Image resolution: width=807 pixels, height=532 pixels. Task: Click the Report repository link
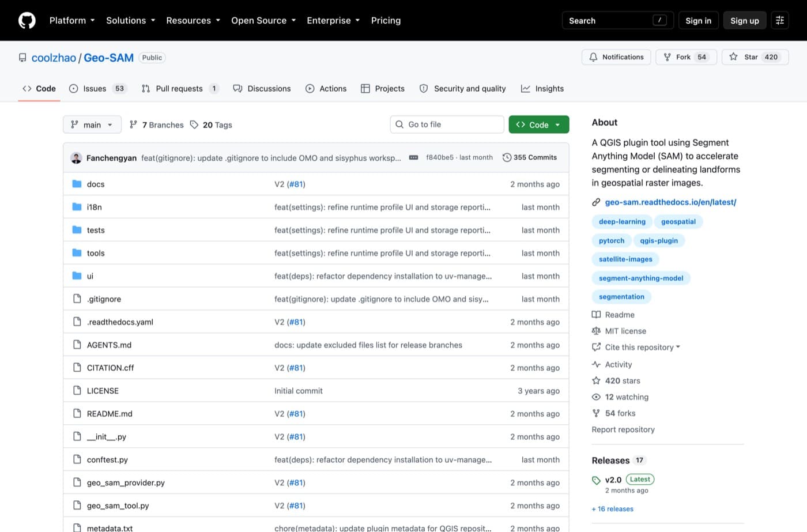(x=623, y=429)
